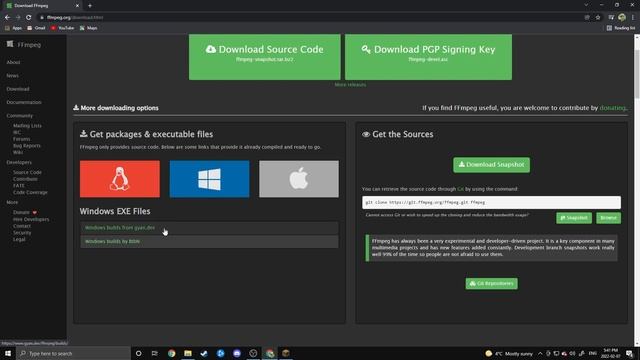Open Legal in sidebar

[x=19, y=239]
